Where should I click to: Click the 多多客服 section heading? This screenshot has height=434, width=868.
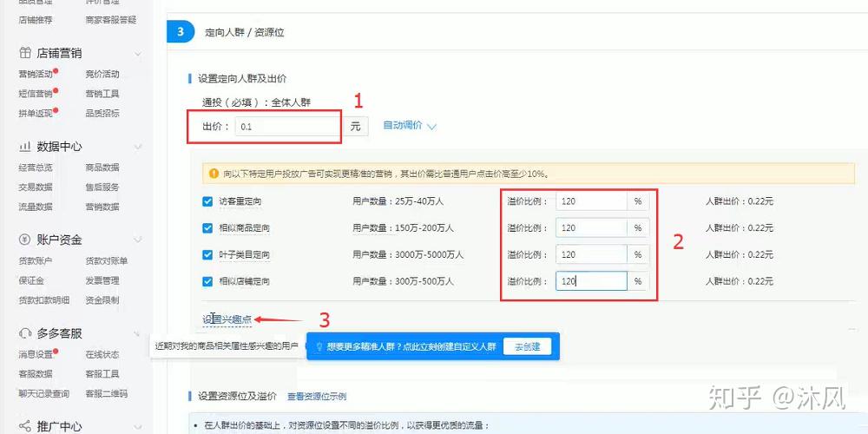pos(59,333)
